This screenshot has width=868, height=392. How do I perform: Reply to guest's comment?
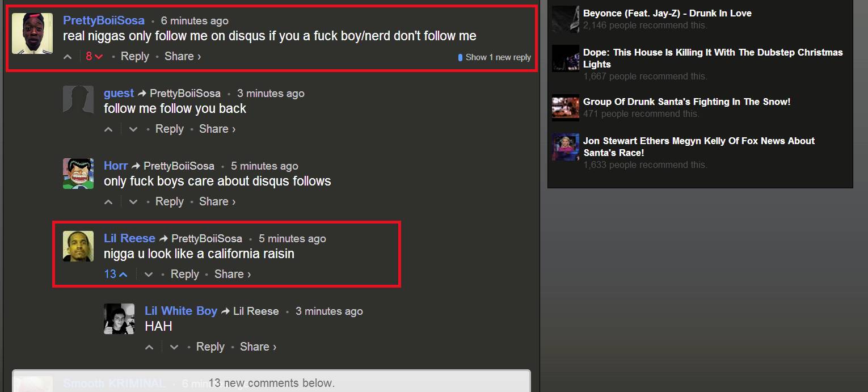[x=170, y=129]
